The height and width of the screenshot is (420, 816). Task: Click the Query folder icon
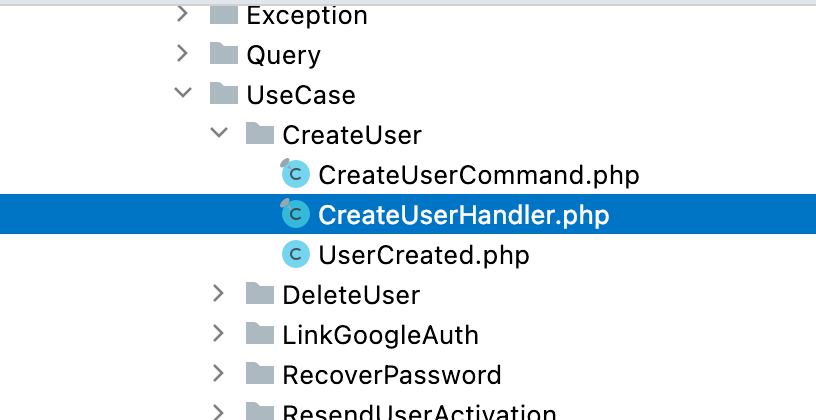[224, 54]
